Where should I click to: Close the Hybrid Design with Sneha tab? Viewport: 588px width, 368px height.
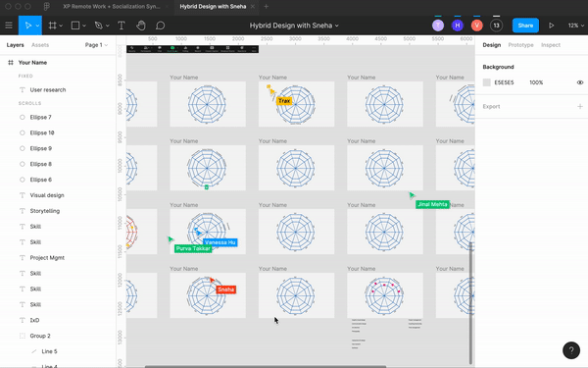coord(253,7)
